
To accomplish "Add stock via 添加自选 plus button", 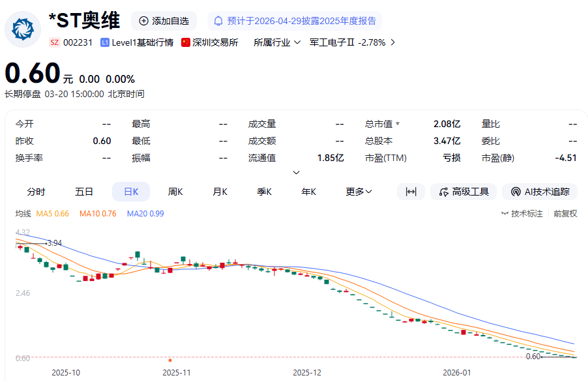I will tap(144, 21).
